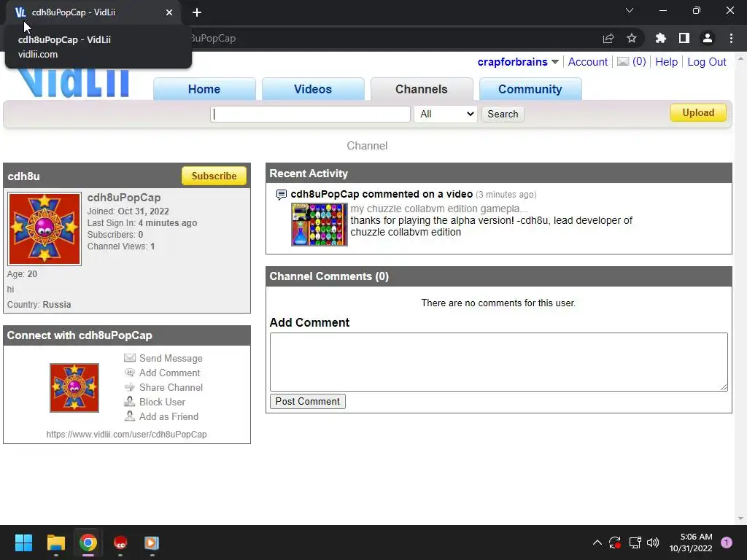Open the chuzzle gameplay video thumbnail
Screen dimensions: 747x560
(x=320, y=225)
